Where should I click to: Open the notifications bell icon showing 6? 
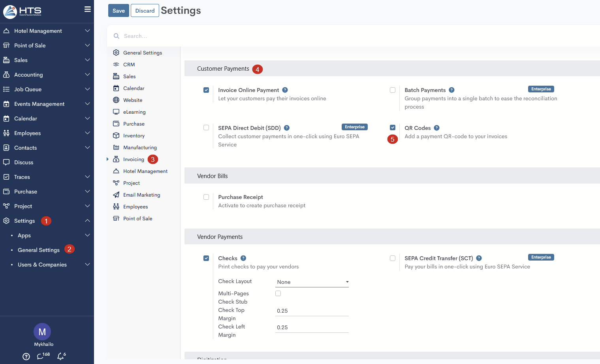click(60, 356)
